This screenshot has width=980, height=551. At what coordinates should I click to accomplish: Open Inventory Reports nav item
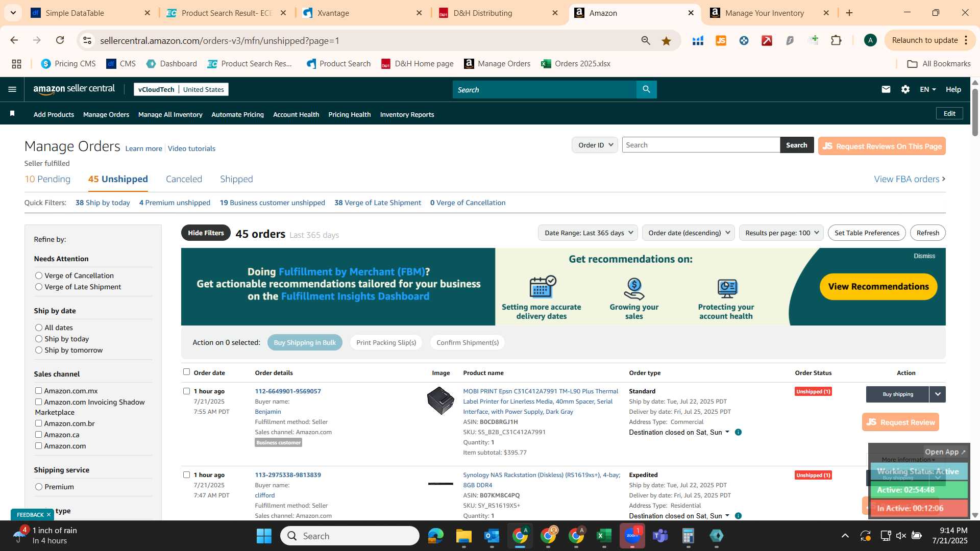[407, 114]
